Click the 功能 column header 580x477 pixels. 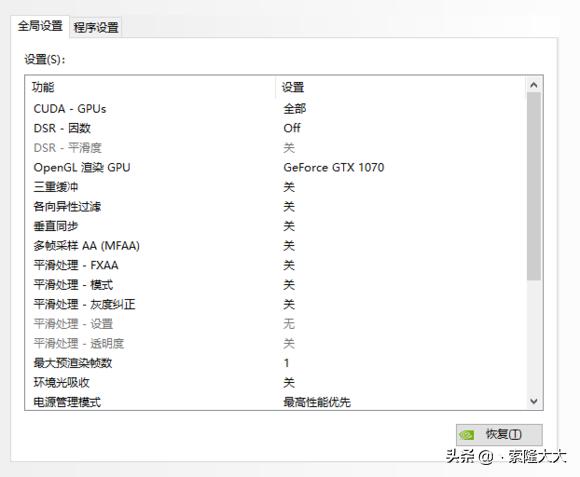click(x=151, y=87)
